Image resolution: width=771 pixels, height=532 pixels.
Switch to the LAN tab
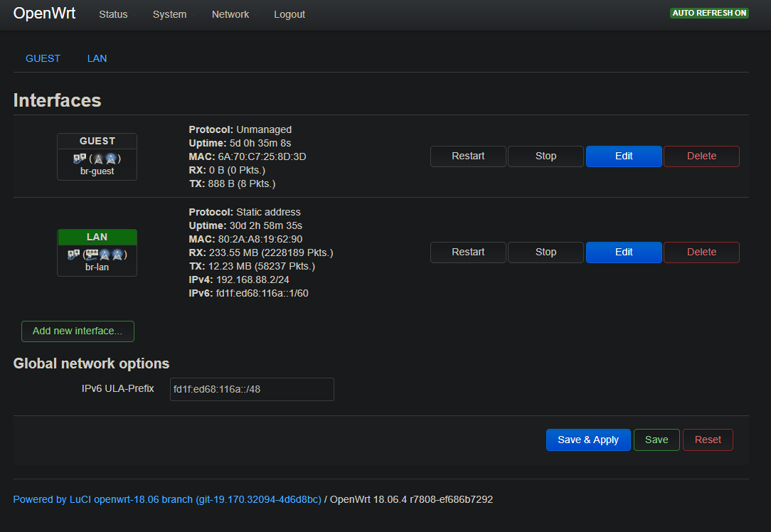[x=97, y=58]
